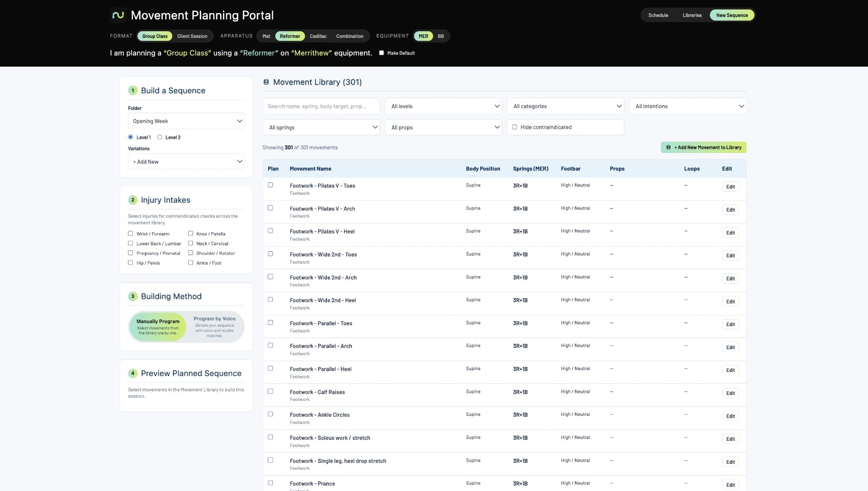Switch to New Sequence tab
The width and height of the screenshot is (868, 491).
[x=732, y=15]
